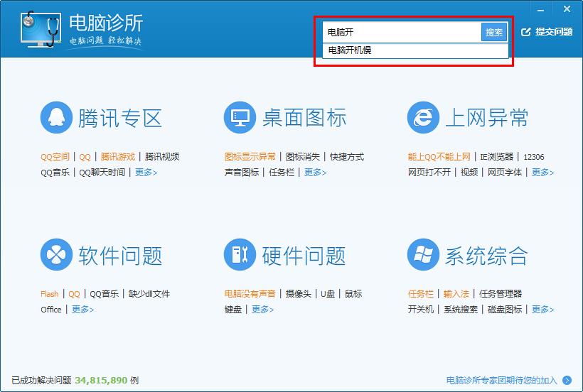Click the Tencent penguin icon
The height and width of the screenshot is (392, 583).
click(x=55, y=117)
